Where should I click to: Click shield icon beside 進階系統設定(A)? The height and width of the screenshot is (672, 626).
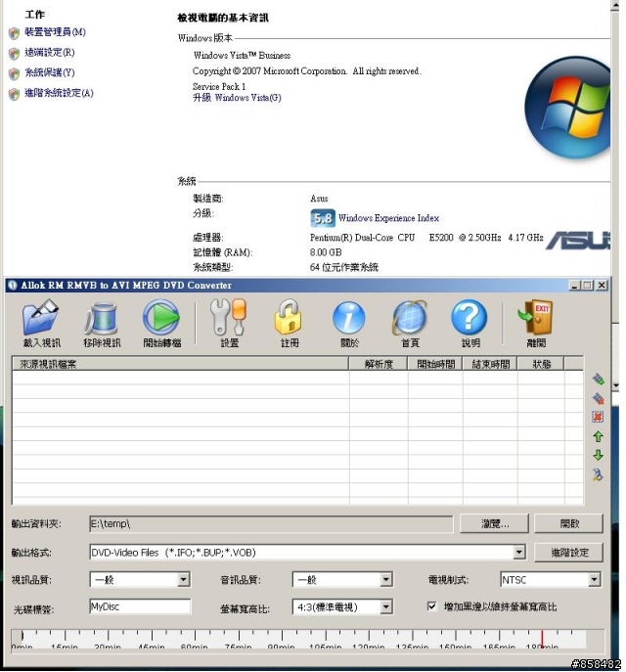[14, 94]
